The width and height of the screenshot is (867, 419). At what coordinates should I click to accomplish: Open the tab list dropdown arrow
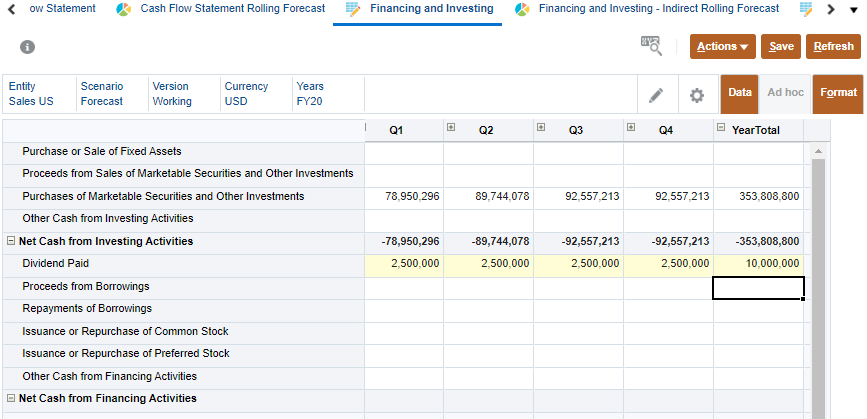(853, 9)
